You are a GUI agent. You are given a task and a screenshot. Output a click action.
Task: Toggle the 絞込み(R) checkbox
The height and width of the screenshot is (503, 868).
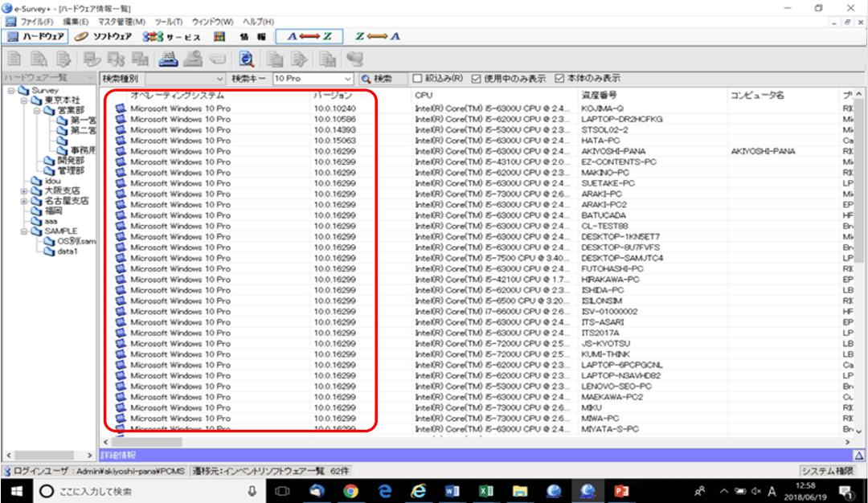[x=417, y=79]
